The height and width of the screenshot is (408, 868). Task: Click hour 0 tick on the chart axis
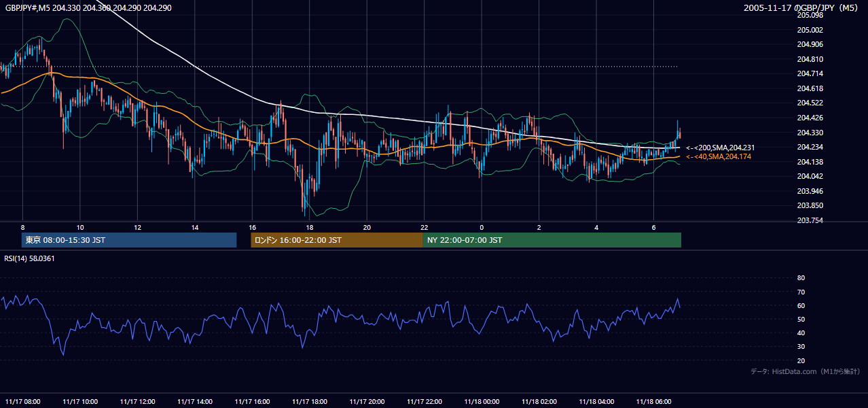[x=482, y=227]
